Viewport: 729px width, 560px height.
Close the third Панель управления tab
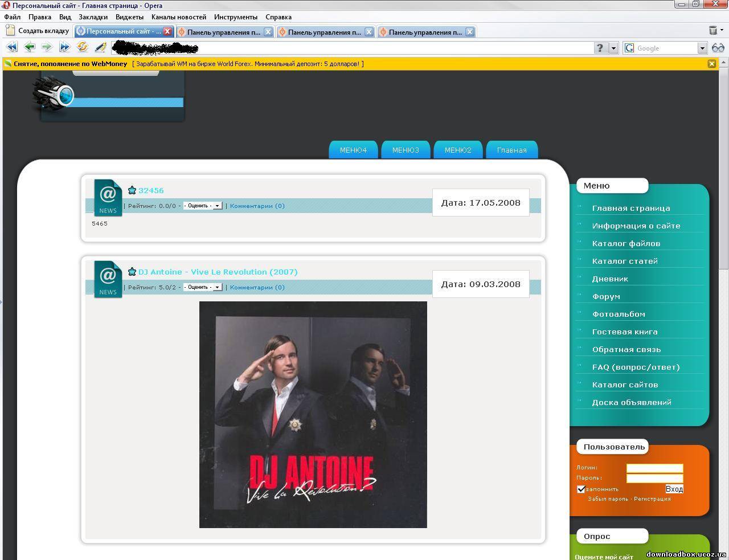(x=469, y=32)
